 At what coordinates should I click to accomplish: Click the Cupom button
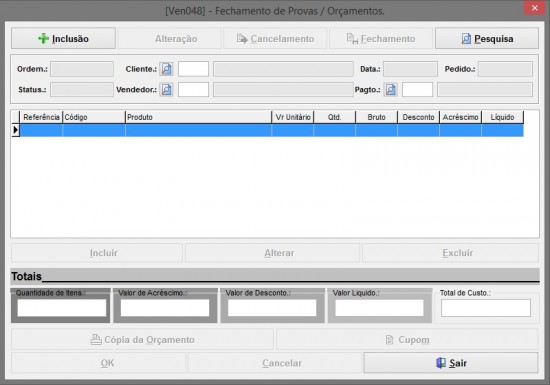point(407,339)
